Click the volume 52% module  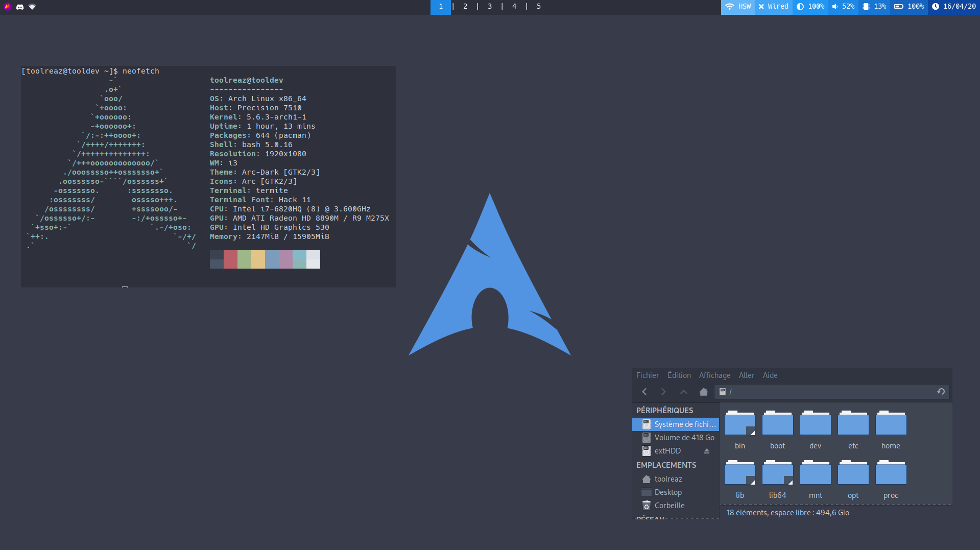843,7
